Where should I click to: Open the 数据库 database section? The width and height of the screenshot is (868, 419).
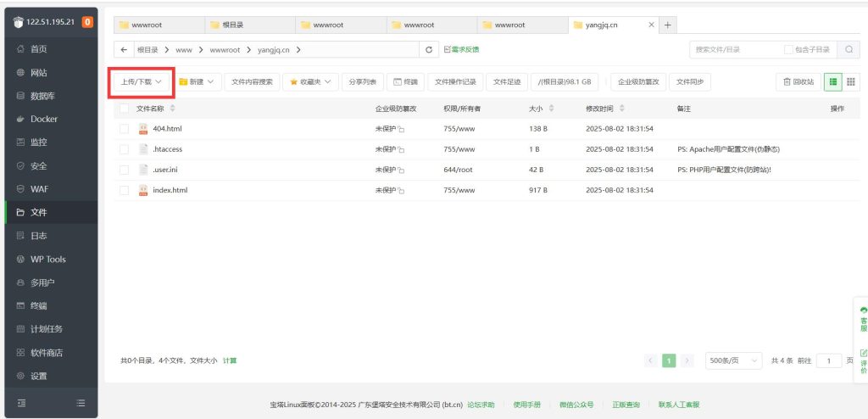pos(51,96)
